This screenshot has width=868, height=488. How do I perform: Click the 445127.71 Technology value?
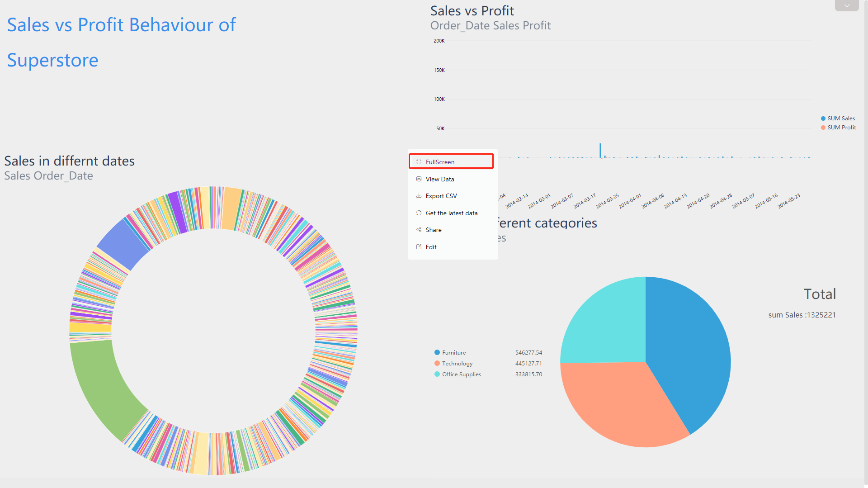(x=528, y=363)
